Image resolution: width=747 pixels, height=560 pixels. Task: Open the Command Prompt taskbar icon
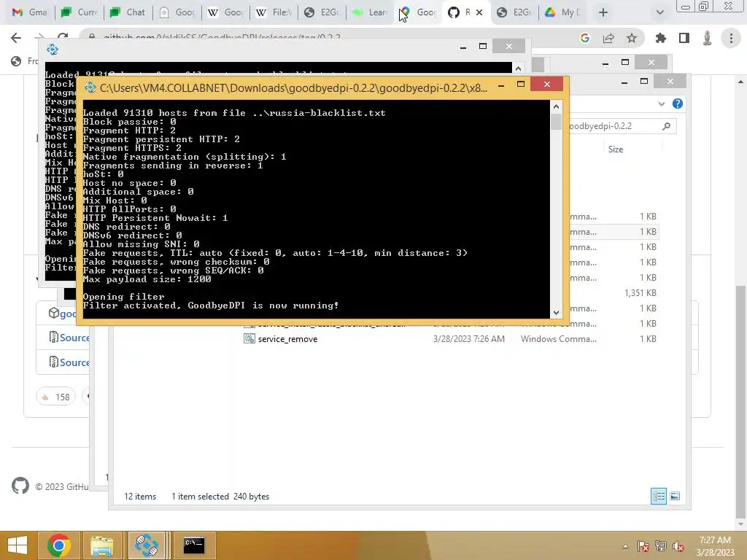coord(194,545)
